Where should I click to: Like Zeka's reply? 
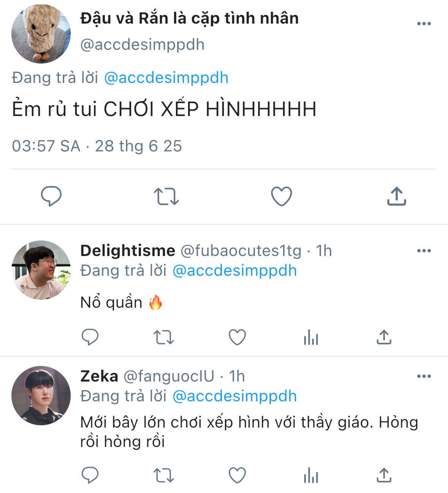237,475
